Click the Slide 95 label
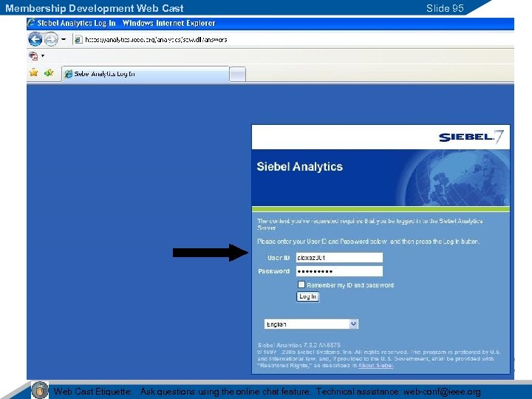Screen dimensions: 532x399 [x=445, y=8]
